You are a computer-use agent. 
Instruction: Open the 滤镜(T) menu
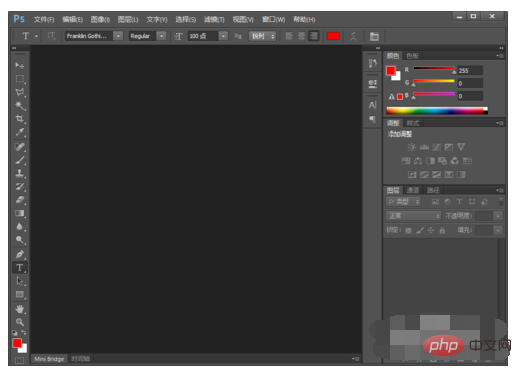point(214,20)
